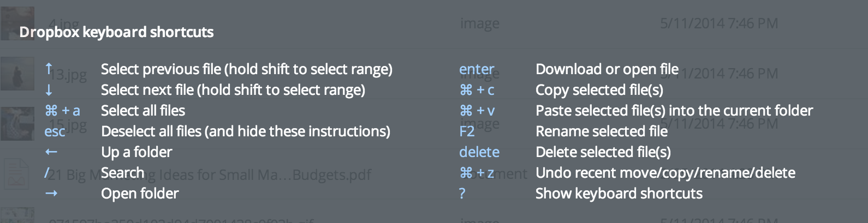Click the up arrow shortcut icon
Image resolution: width=868 pixels, height=223 pixels.
[49, 69]
